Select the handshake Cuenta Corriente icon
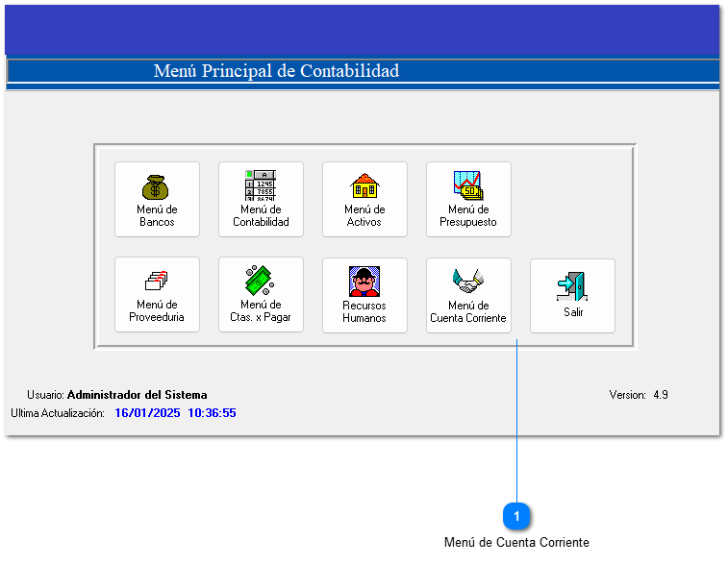Viewport: 728px width, 565px height. pos(468,281)
